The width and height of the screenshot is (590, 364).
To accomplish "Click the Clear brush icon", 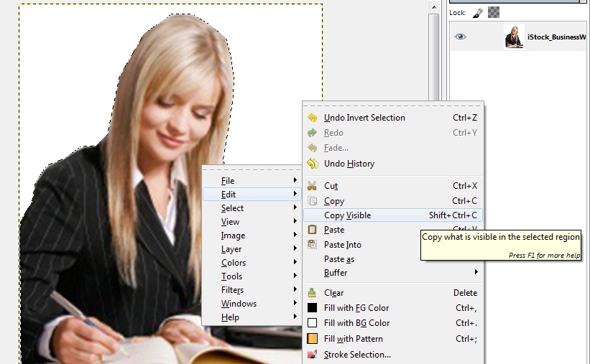I will coord(312,292).
